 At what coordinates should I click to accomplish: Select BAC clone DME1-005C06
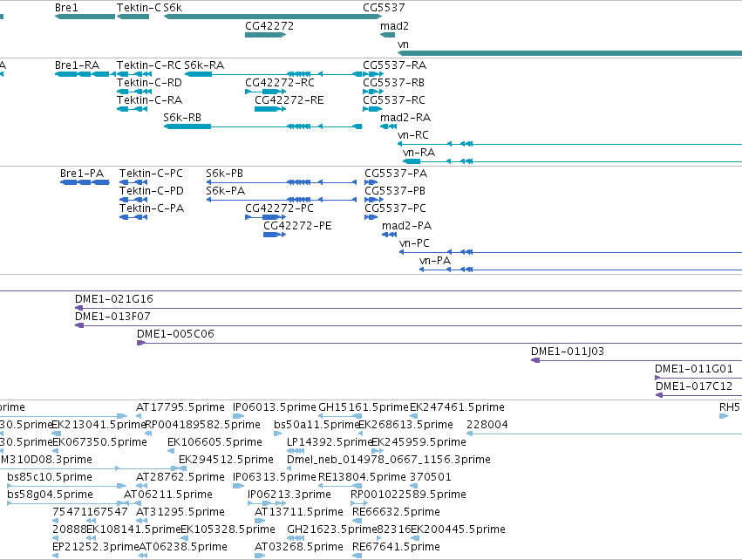[439, 343]
